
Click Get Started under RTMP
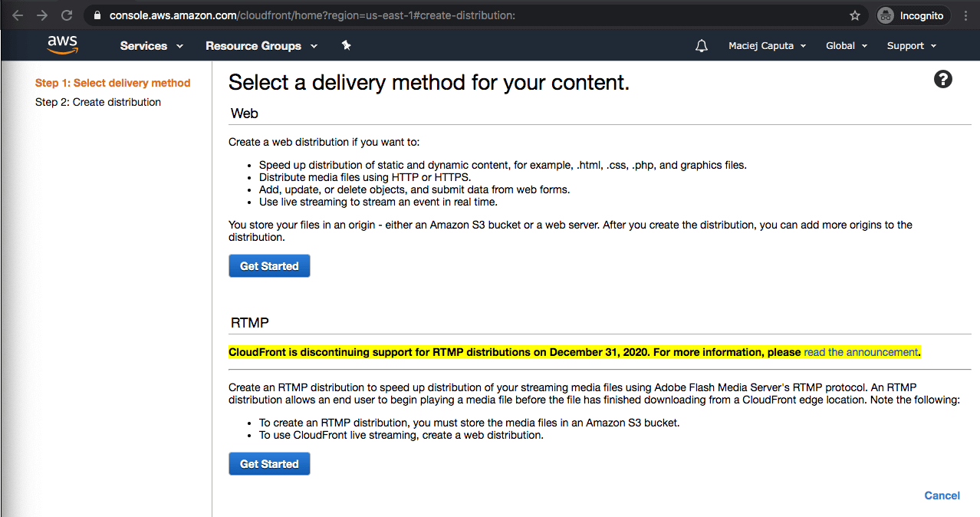pos(269,464)
